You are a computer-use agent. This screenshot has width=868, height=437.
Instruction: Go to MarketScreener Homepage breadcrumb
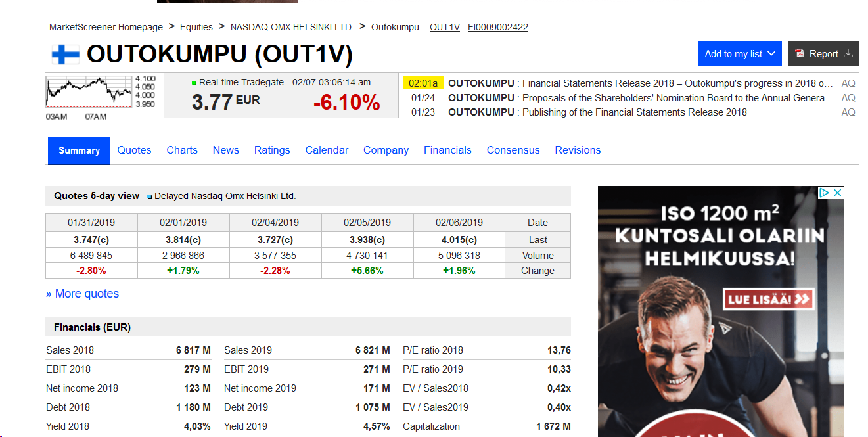(106, 27)
